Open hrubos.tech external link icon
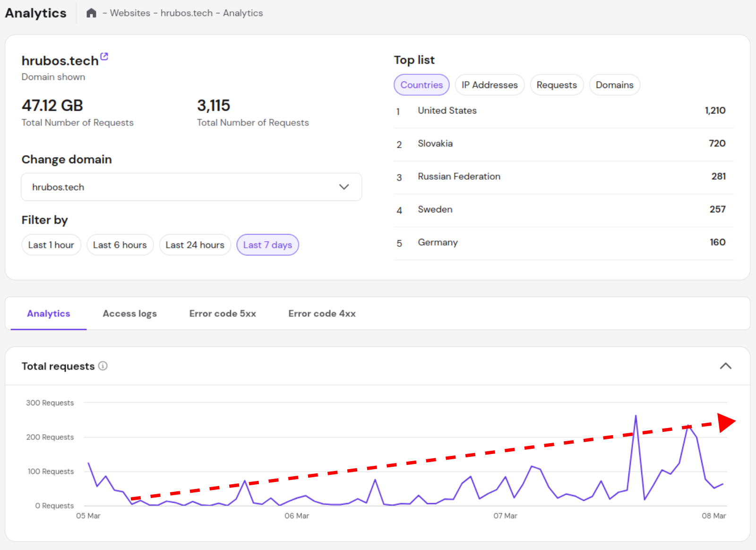Screen dimensions: 756x550 [x=104, y=56]
